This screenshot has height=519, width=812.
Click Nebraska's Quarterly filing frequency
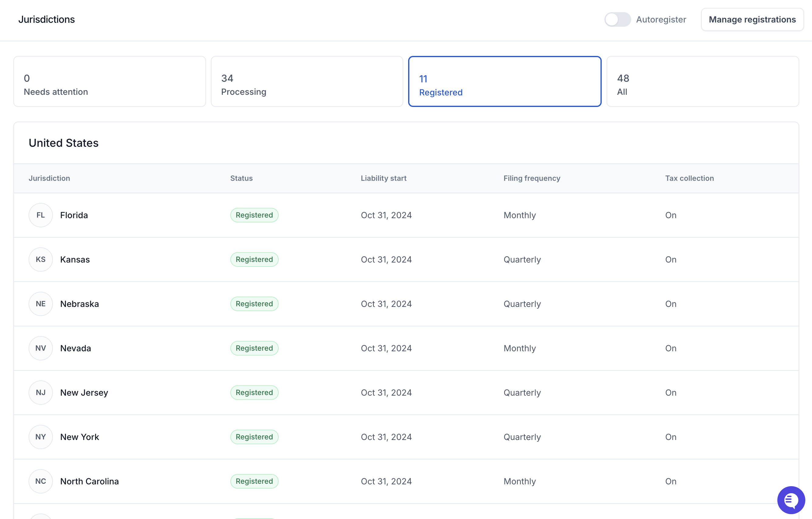tap(522, 304)
